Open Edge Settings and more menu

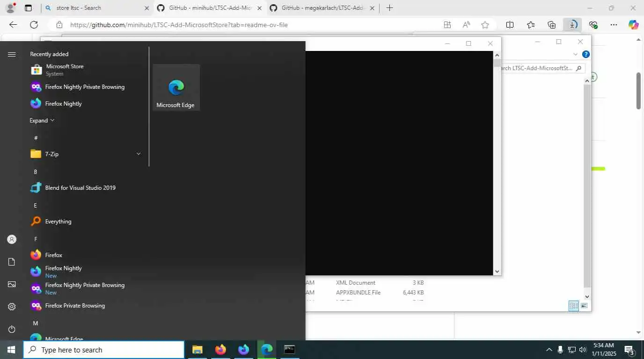(614, 25)
